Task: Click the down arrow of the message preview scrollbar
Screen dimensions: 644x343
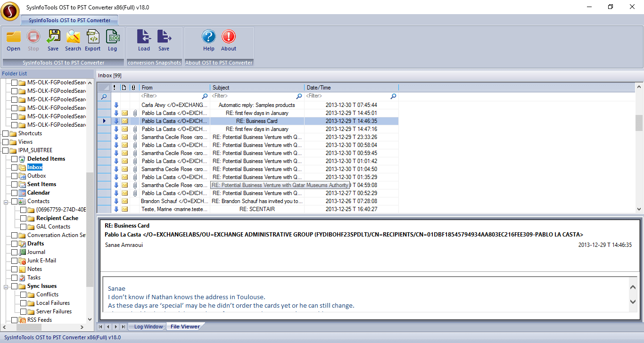Action: (x=633, y=302)
